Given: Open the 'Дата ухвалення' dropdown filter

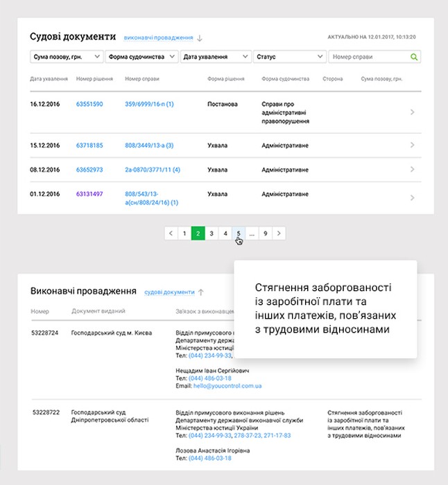Looking at the screenshot, I should (215, 57).
